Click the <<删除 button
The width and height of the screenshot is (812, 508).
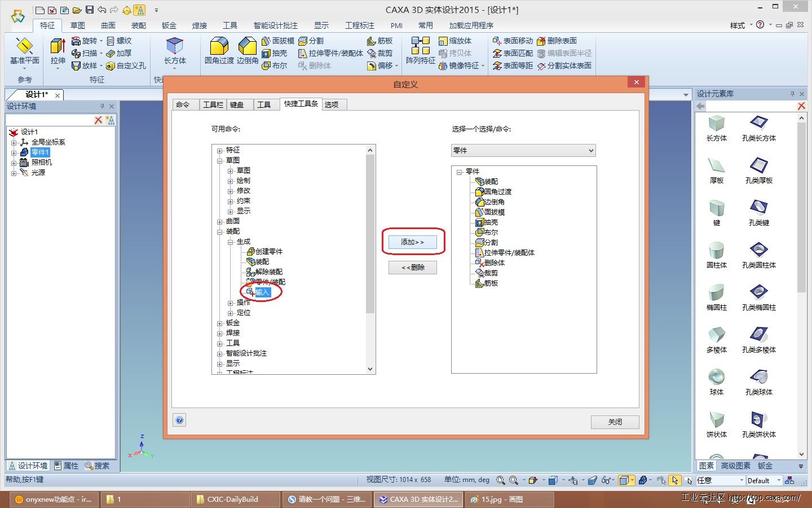point(413,268)
